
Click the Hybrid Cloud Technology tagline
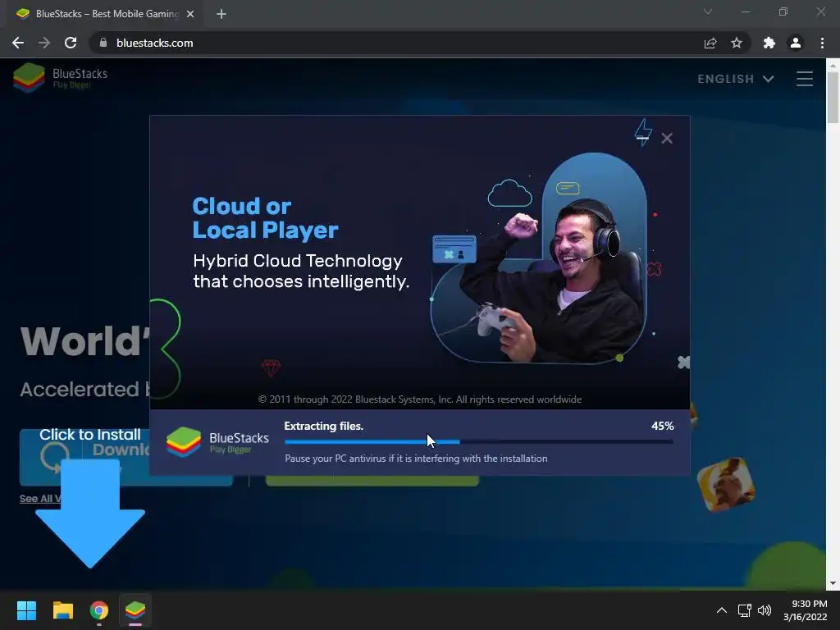(x=301, y=271)
